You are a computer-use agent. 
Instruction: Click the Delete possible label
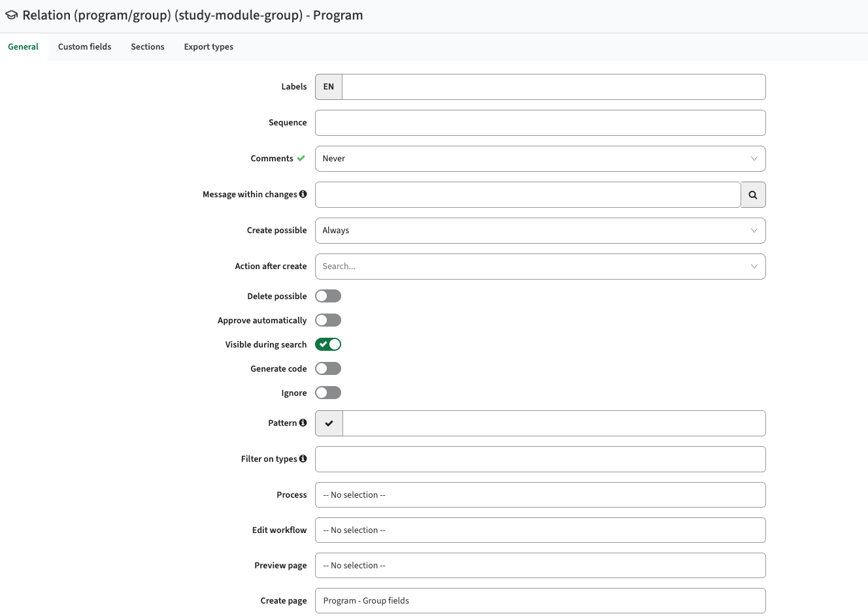click(277, 296)
